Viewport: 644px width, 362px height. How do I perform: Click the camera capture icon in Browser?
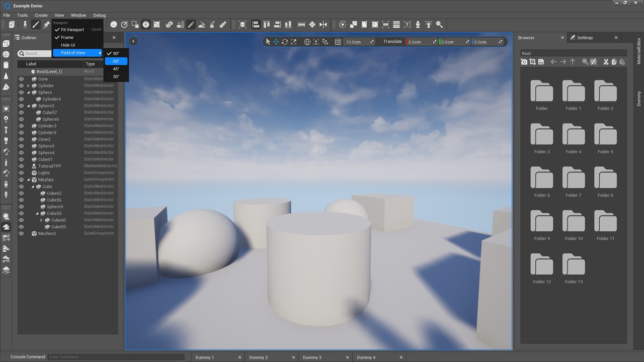[x=524, y=62]
